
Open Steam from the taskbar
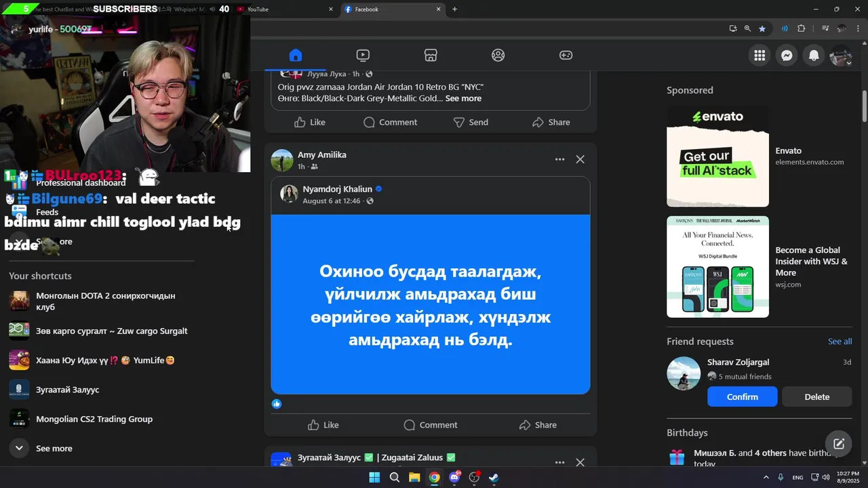tap(494, 477)
